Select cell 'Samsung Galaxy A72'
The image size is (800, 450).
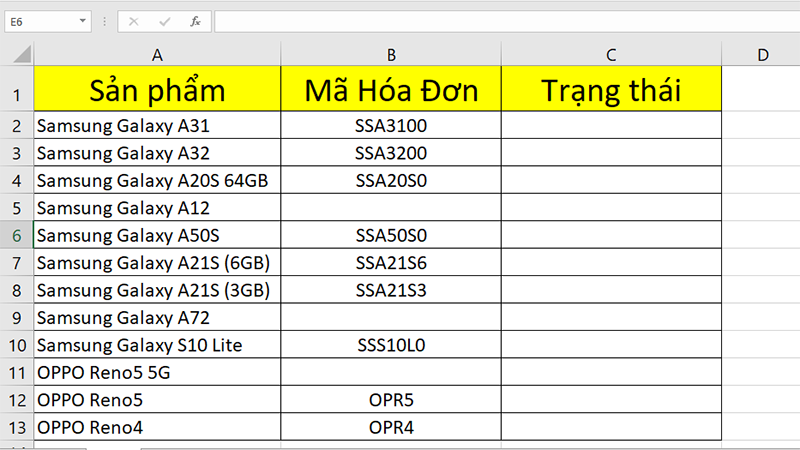(157, 318)
